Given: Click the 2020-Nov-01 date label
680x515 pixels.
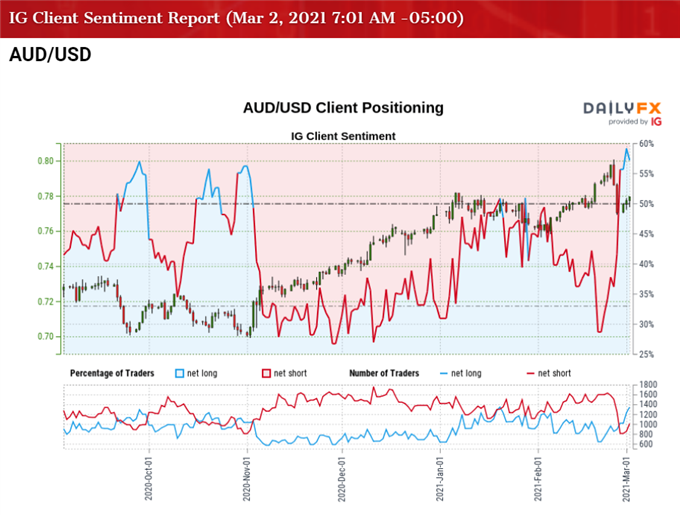Looking at the screenshot, I should pyautogui.click(x=247, y=479).
